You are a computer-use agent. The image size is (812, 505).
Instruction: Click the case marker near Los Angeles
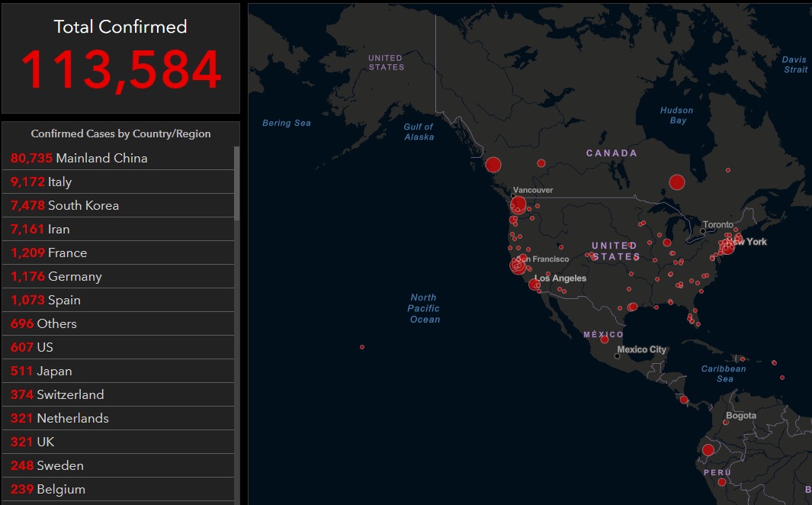coord(534,283)
